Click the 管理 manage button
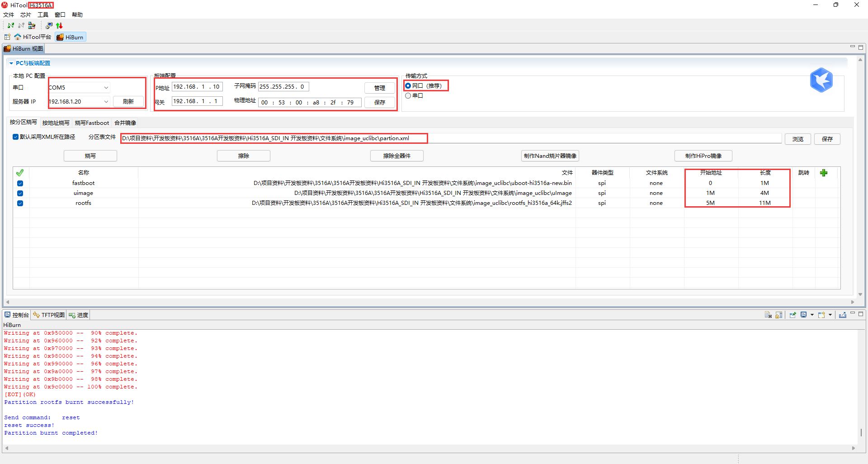 pyautogui.click(x=380, y=88)
